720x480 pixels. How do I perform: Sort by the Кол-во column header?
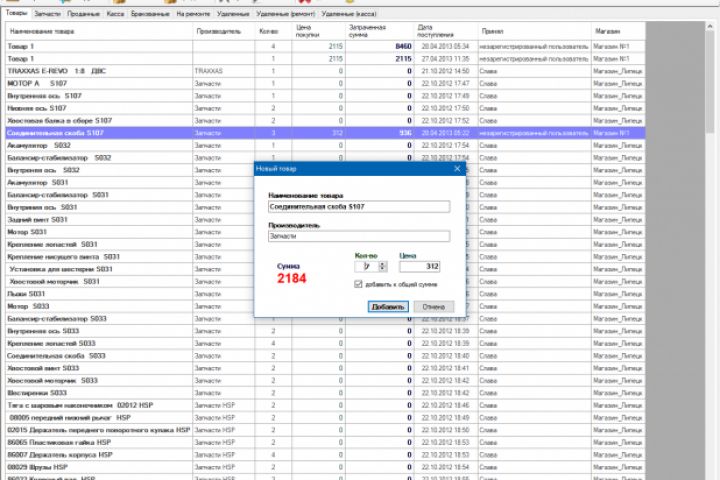click(273, 31)
